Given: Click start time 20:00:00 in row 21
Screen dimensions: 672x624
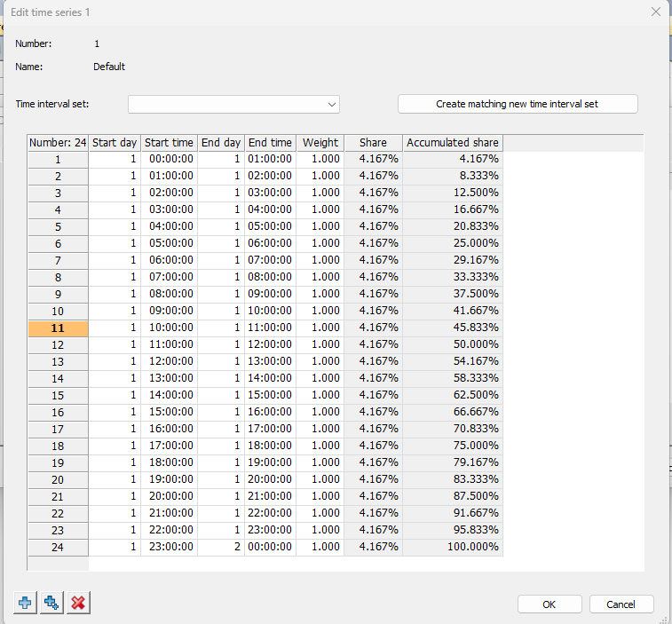Looking at the screenshot, I should click(x=169, y=496).
